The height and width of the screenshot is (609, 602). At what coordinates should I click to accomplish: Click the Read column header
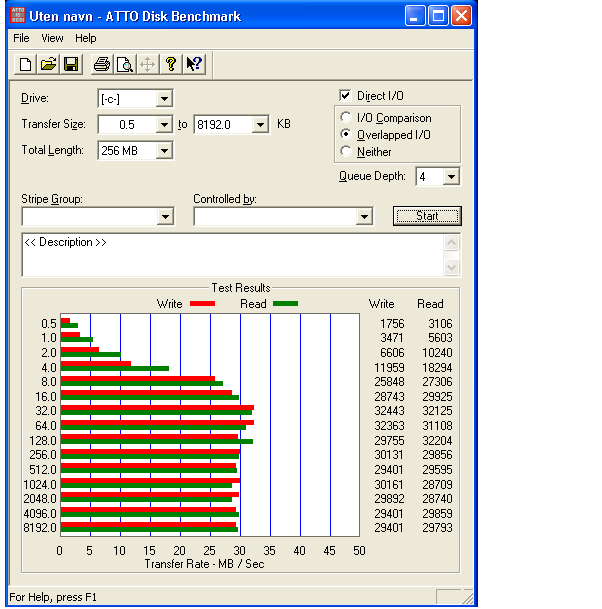pyautogui.click(x=430, y=304)
